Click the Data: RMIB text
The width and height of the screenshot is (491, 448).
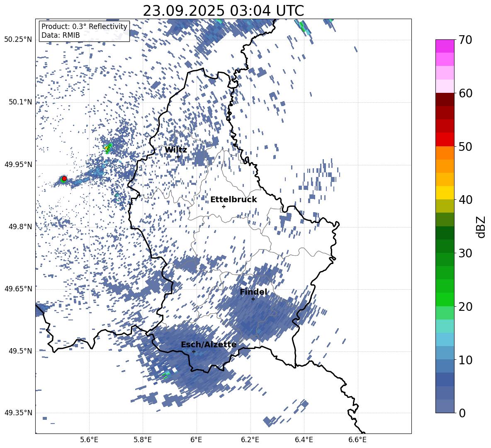pos(61,35)
